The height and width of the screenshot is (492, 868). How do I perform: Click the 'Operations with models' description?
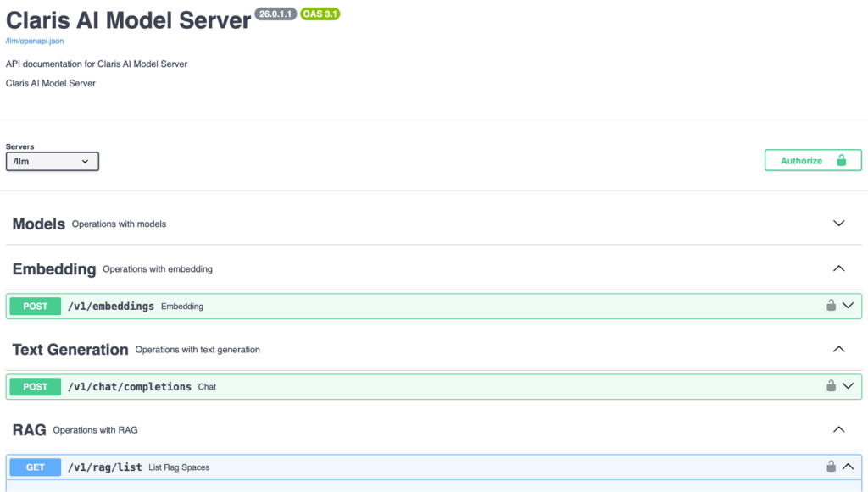pyautogui.click(x=119, y=224)
